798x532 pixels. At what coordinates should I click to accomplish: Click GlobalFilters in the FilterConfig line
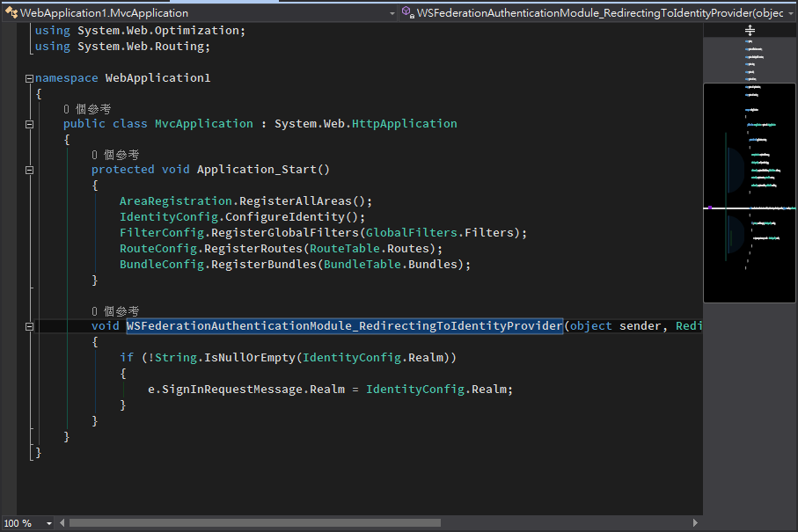[x=411, y=232]
